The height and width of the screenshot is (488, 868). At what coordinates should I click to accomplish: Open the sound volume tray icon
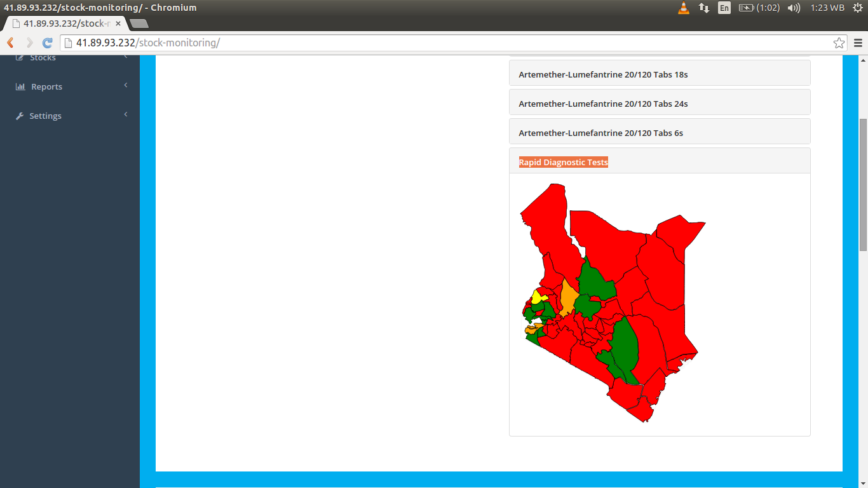[x=794, y=8]
